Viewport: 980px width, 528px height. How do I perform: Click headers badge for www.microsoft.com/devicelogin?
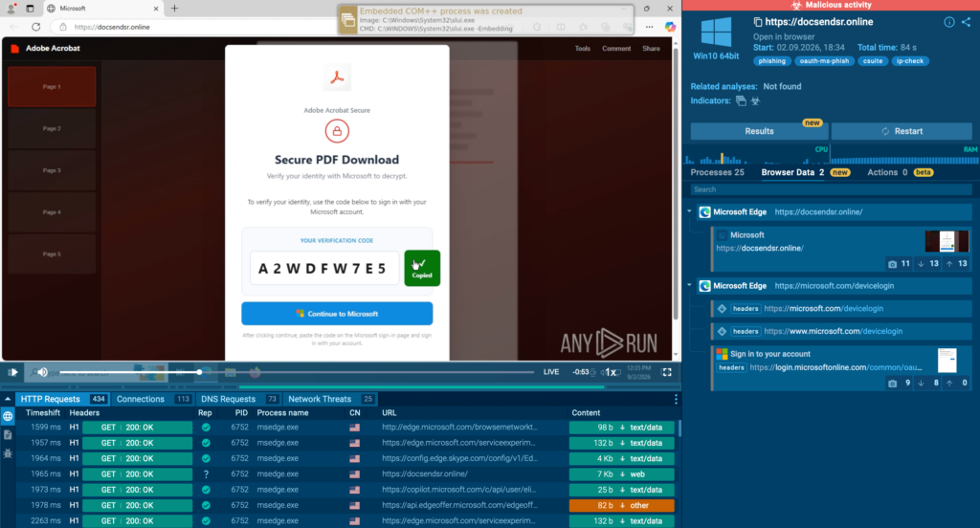(x=745, y=331)
